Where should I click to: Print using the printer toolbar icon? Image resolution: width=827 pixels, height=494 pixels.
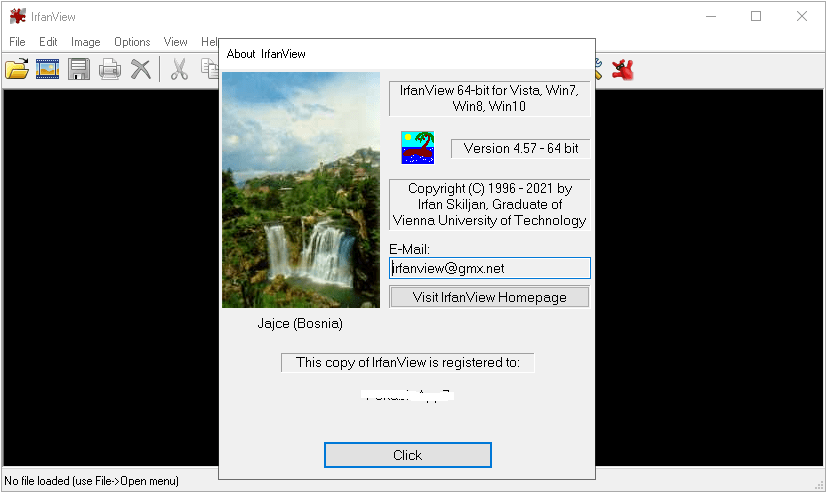(x=110, y=69)
